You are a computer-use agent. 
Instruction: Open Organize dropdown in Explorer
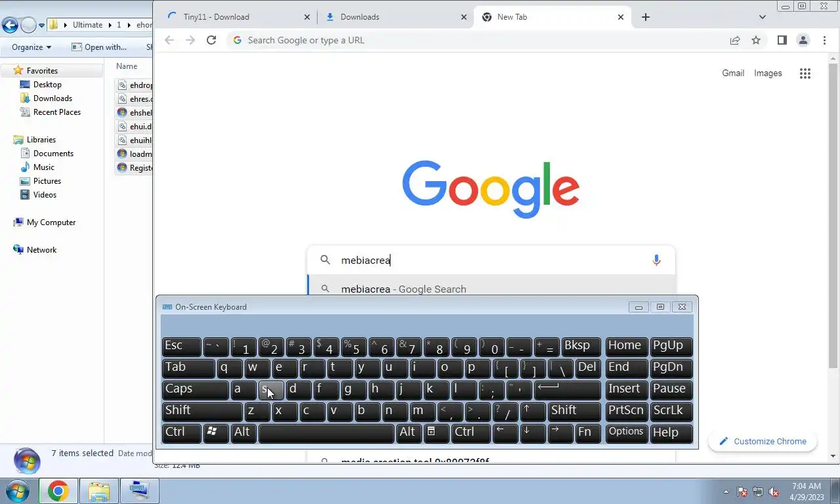coord(31,47)
